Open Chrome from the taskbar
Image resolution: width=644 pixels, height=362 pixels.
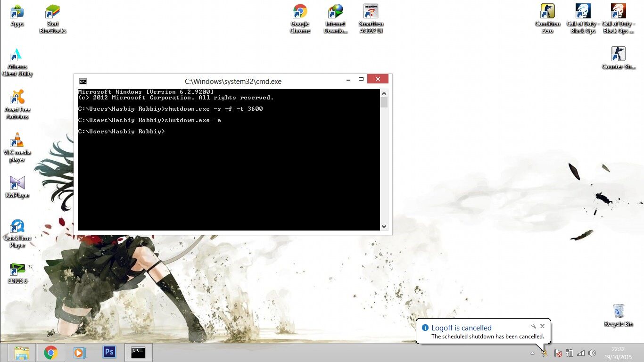coord(51,353)
